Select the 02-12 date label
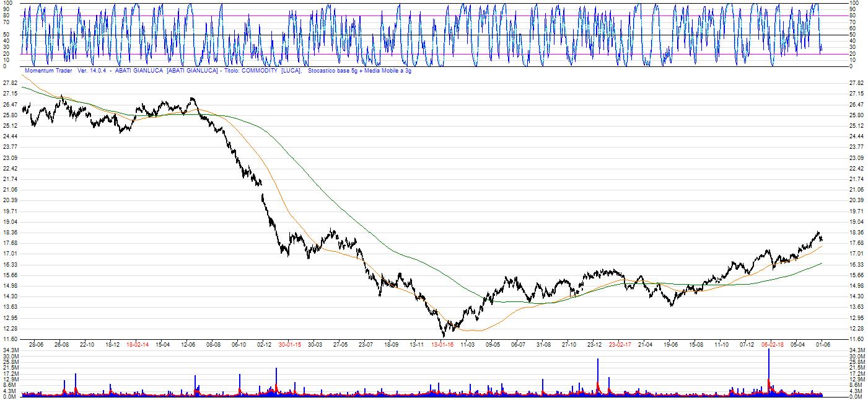 [265, 344]
